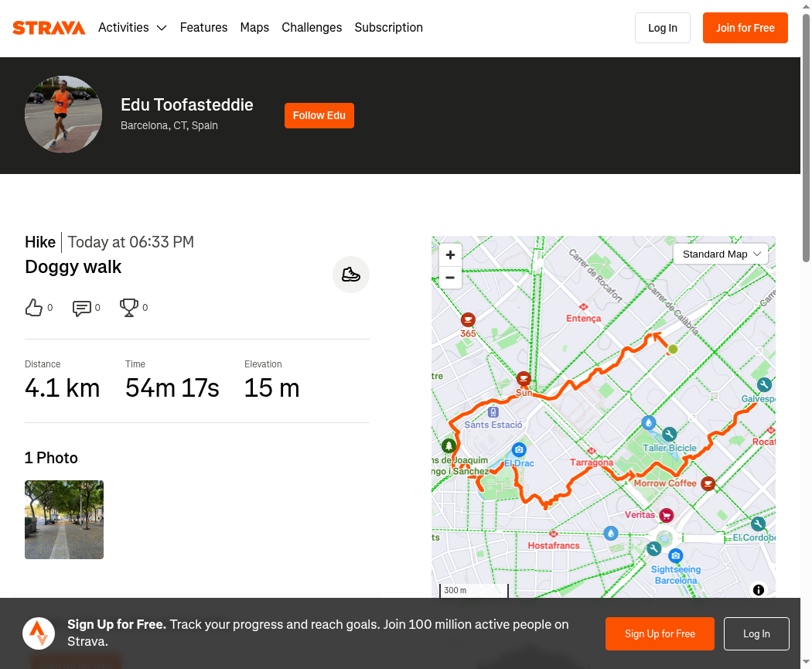Click the trophy achievements icon
The height and width of the screenshot is (669, 812).
[129, 308]
